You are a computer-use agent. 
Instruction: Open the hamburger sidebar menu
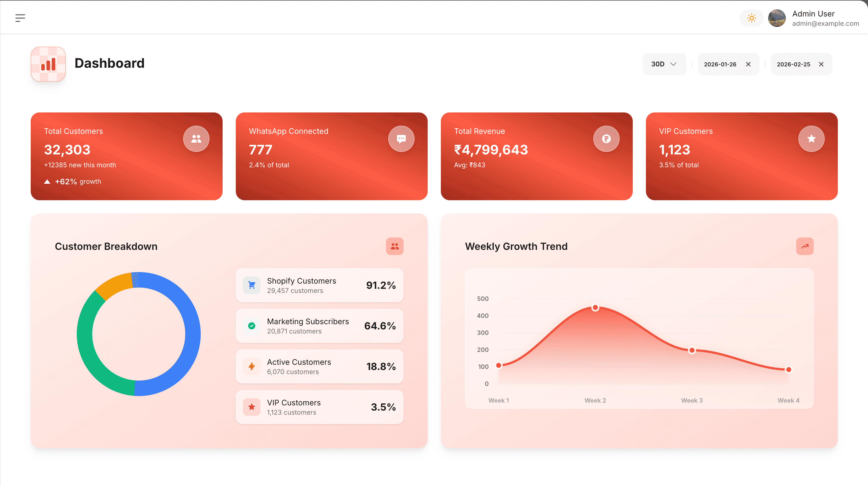tap(20, 18)
